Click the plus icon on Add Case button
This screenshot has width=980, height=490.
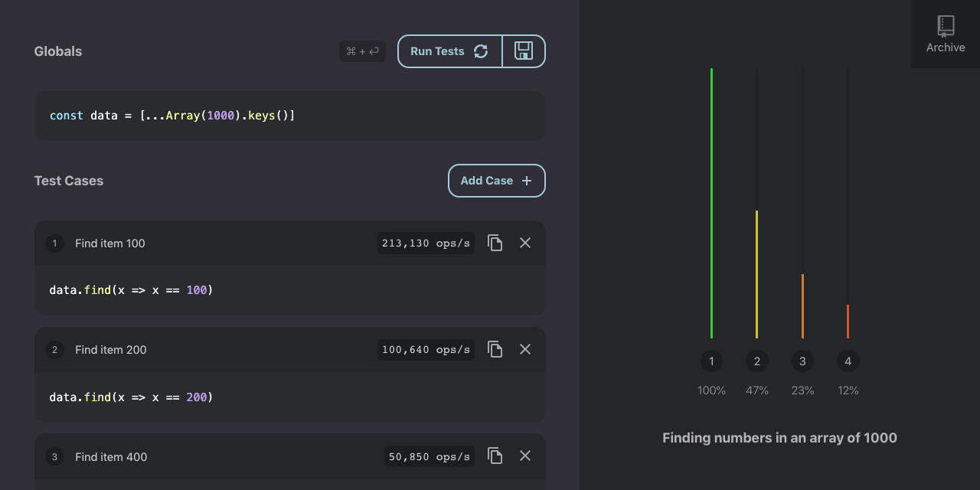tap(526, 181)
